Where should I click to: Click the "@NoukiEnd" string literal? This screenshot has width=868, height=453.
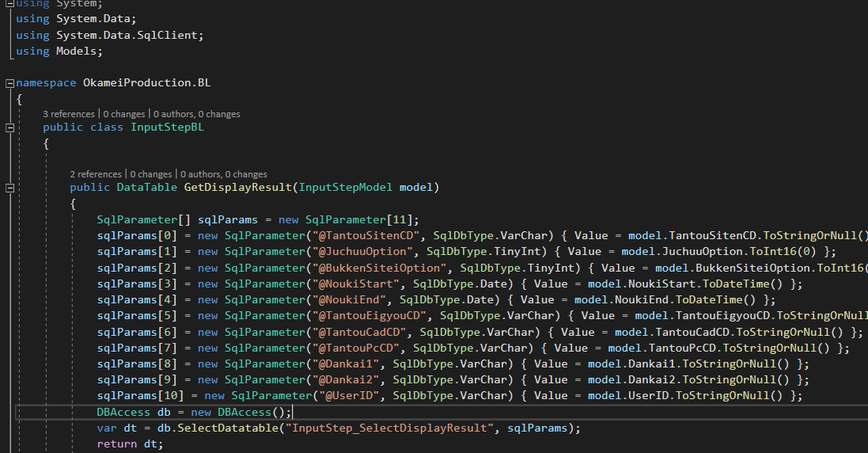coord(349,299)
